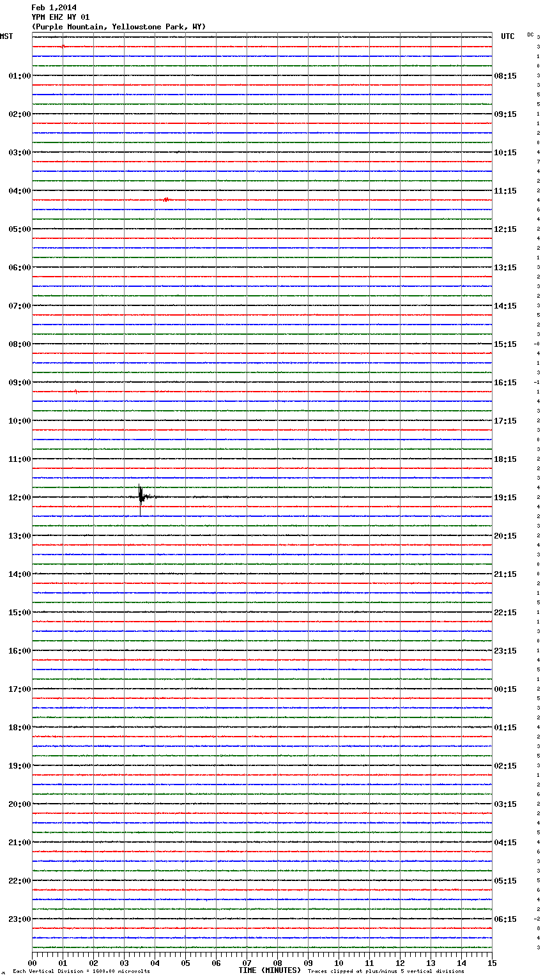Click the UTC column header
Viewport: 543px width, 980px height.
(507, 36)
